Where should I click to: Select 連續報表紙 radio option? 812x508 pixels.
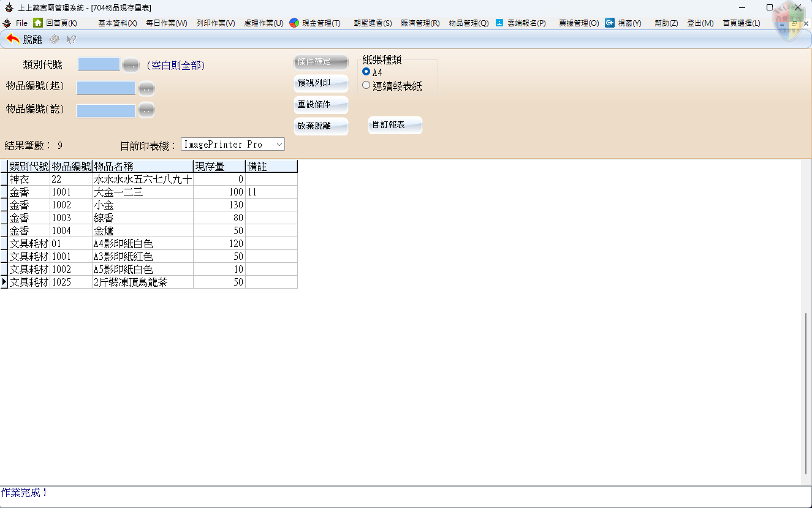pos(366,86)
